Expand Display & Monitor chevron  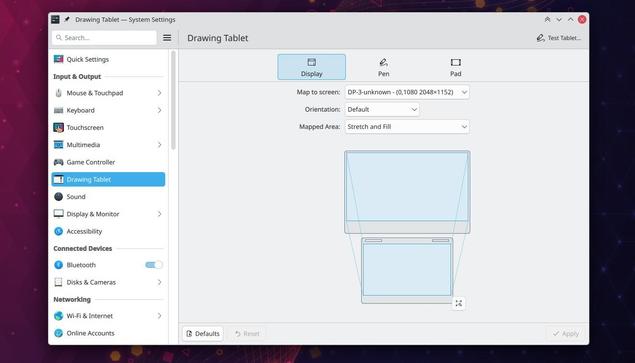(160, 214)
